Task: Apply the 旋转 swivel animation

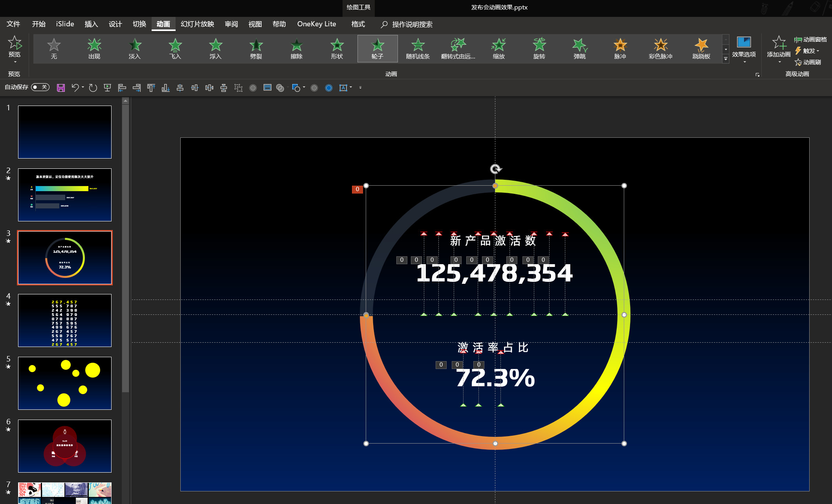Action: tap(539, 49)
